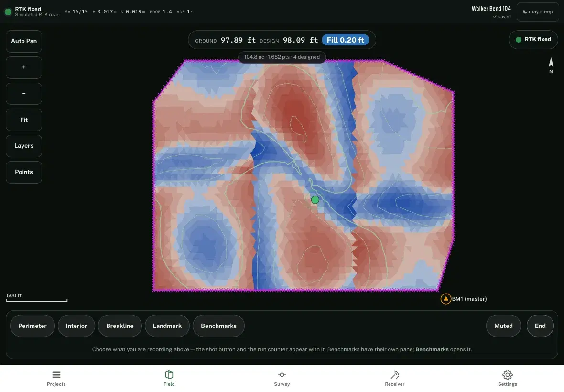Screen dimensions: 564x392
Task: Open the Benchmarks pane
Action: 219,326
